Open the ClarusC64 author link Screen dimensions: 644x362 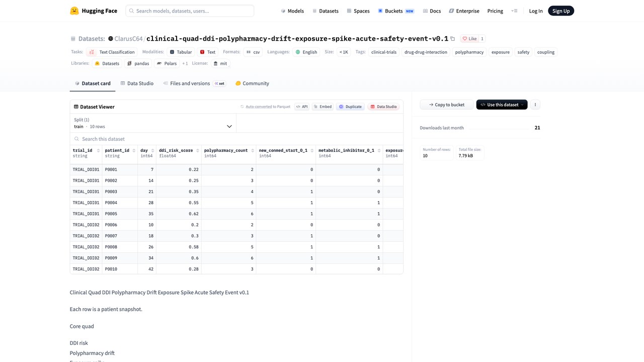coord(128,39)
